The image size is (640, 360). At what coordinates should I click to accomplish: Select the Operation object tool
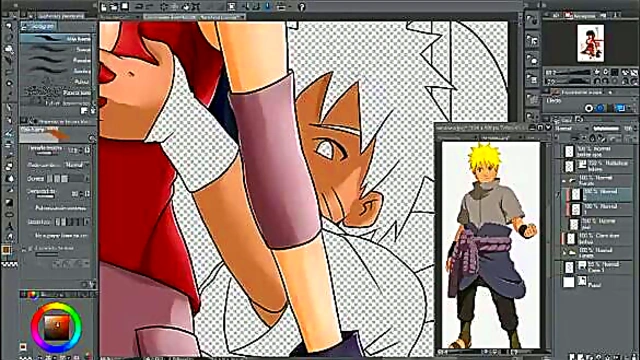[x=9, y=49]
